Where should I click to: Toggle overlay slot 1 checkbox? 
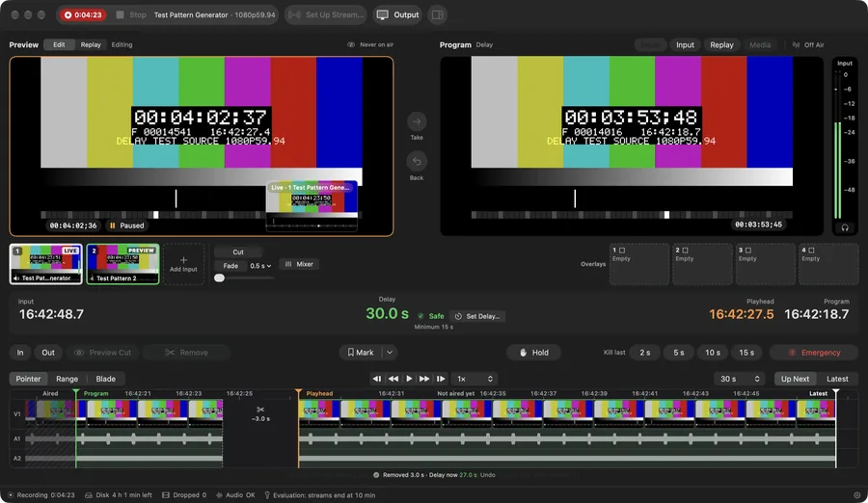tap(622, 251)
